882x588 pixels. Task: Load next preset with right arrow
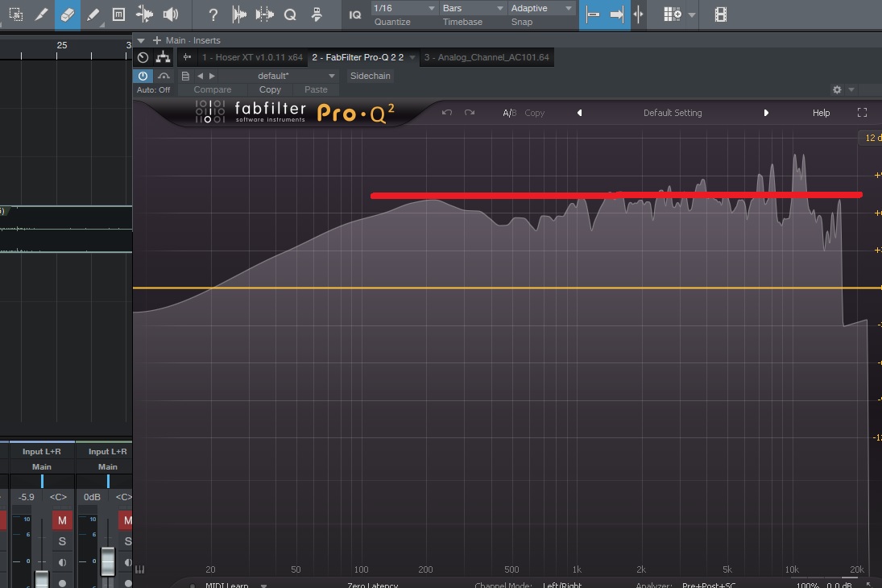click(x=212, y=76)
